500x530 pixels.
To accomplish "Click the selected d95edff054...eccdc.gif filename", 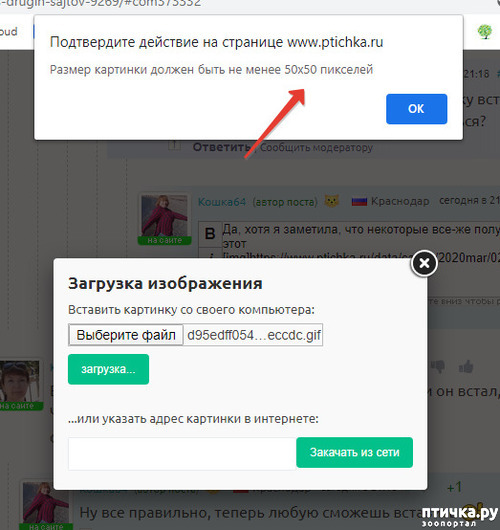I will coord(254,335).
